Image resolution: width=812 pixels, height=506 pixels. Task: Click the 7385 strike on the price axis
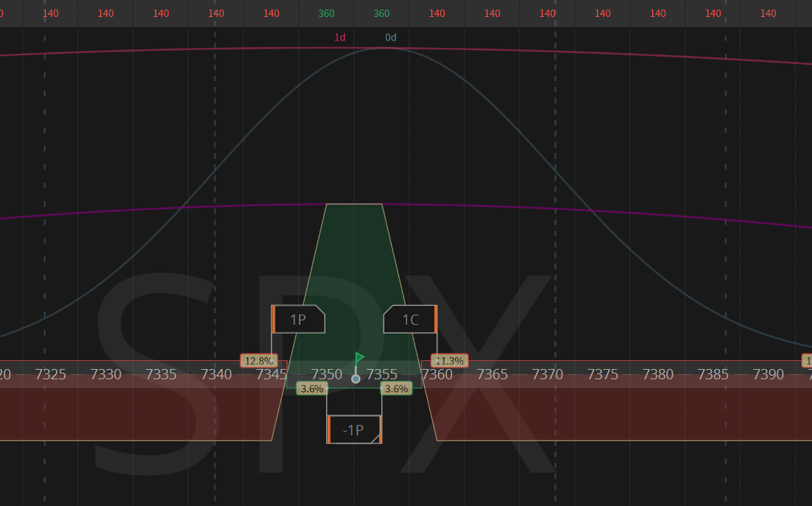pyautogui.click(x=713, y=374)
